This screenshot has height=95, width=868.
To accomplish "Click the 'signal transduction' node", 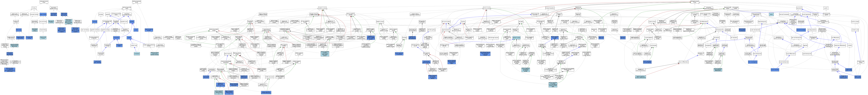I will coord(446,30).
